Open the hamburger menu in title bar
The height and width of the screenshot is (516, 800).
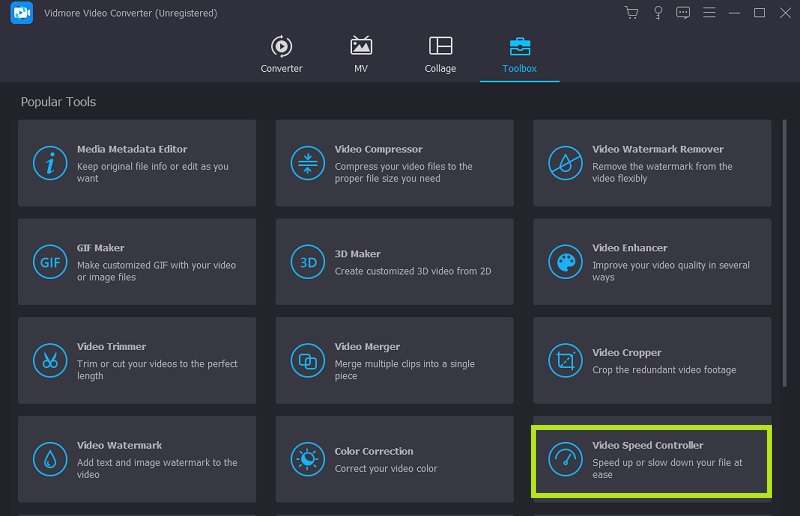710,13
